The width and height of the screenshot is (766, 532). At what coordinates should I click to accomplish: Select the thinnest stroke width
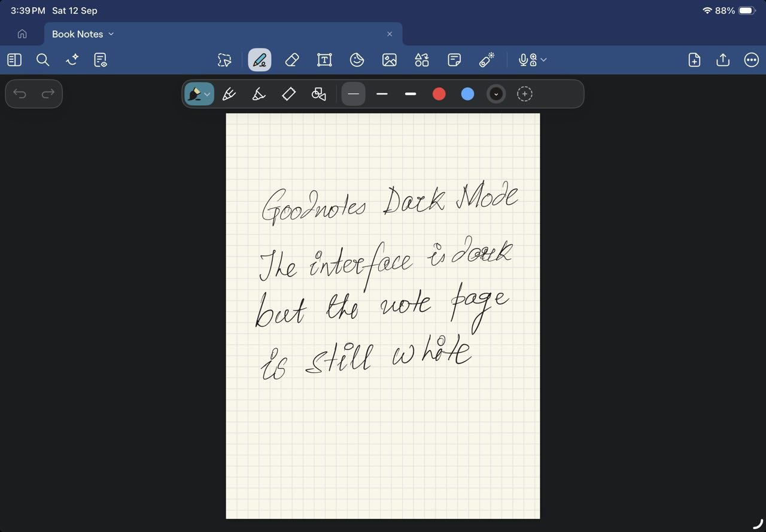(353, 94)
